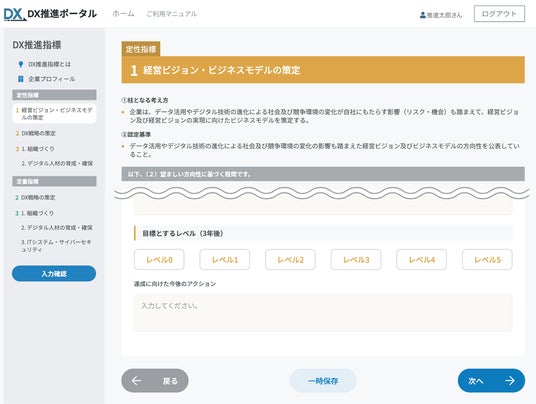Open 2. デジタル人材の育成・確保 under 定量指標
The height and width of the screenshot is (404, 536).
tap(57, 227)
